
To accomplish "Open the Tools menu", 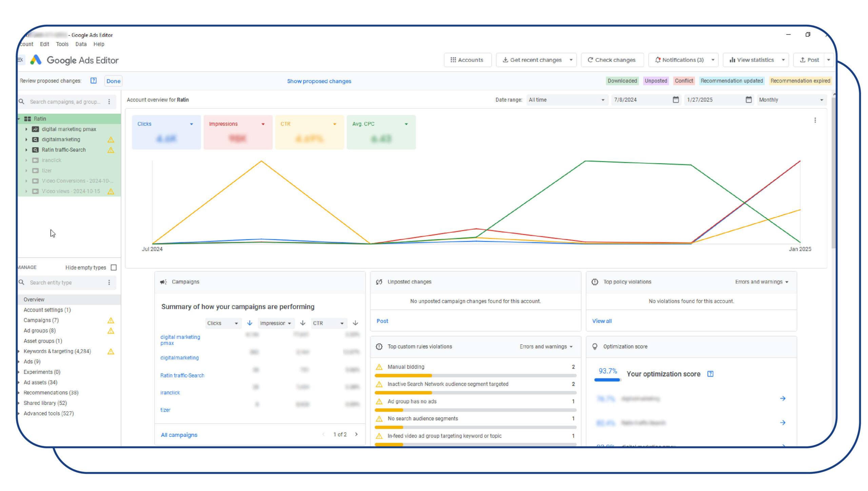I will click(x=62, y=44).
